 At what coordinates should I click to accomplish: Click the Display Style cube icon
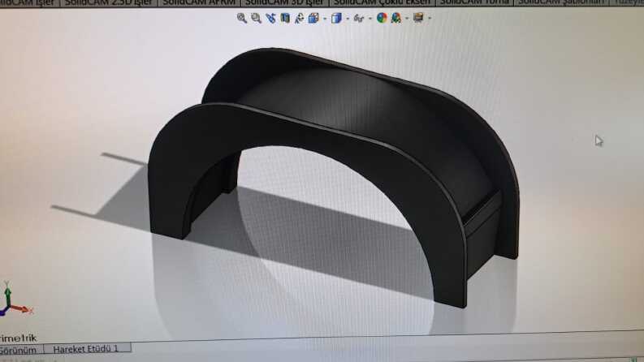(336, 18)
